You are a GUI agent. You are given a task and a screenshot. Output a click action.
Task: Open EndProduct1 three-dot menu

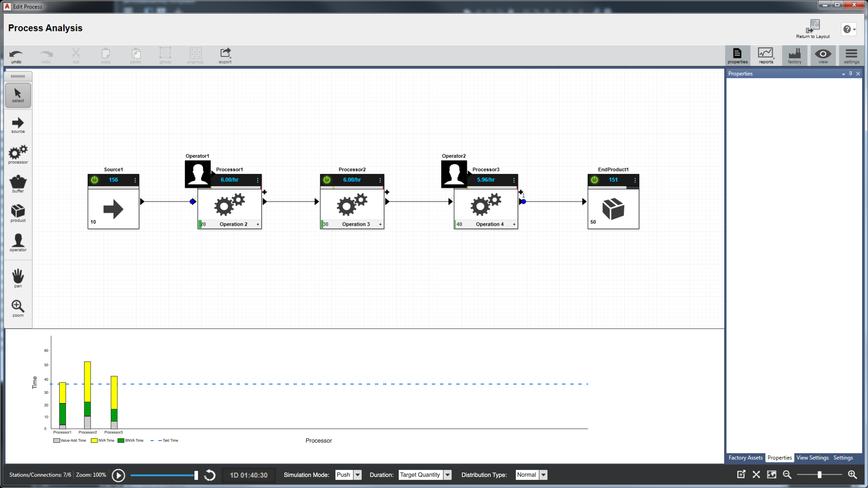635,180
